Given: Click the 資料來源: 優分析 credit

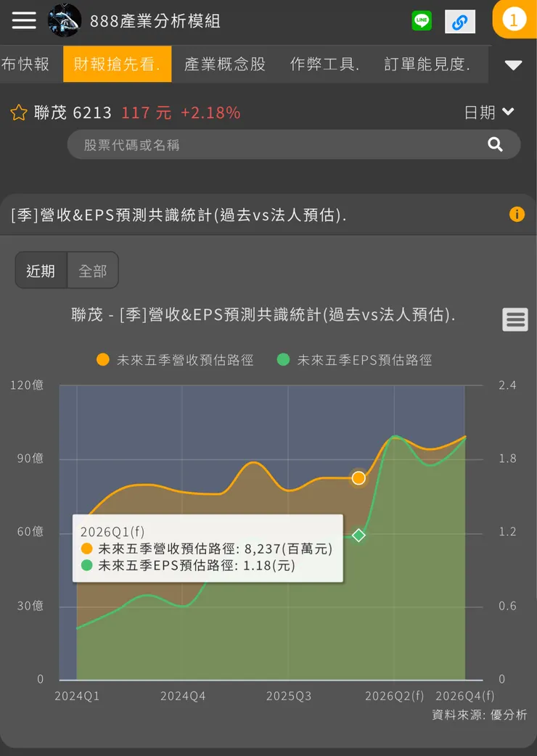Looking at the screenshot, I should click(x=480, y=715).
